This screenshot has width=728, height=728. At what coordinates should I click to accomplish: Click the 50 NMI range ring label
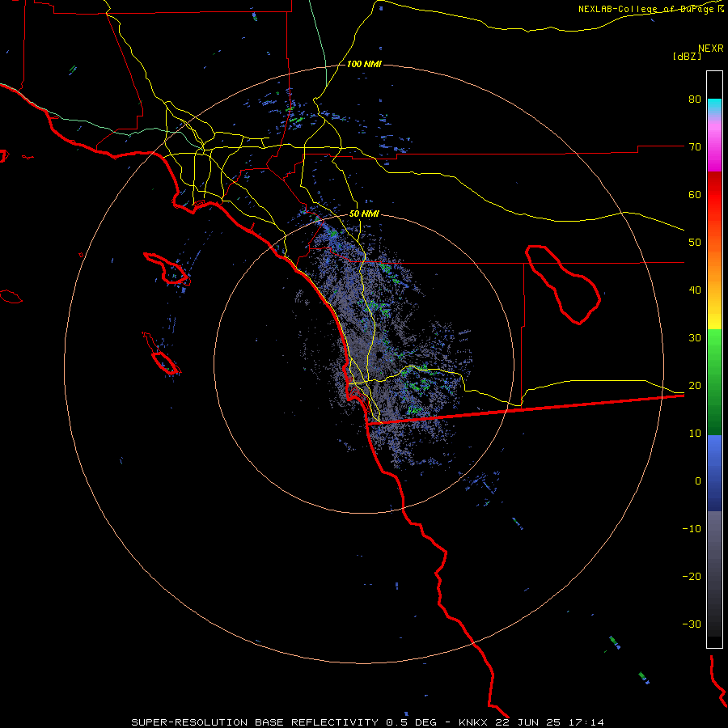coord(364,214)
